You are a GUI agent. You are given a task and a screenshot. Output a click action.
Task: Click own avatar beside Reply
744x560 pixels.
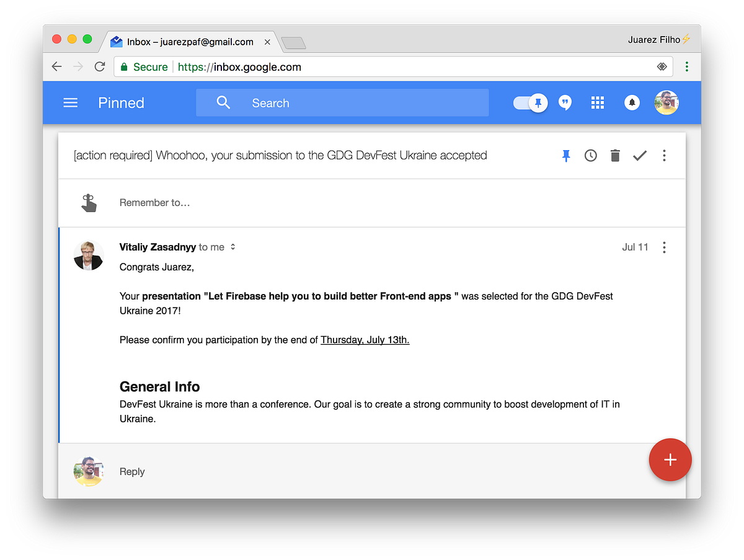point(89,471)
